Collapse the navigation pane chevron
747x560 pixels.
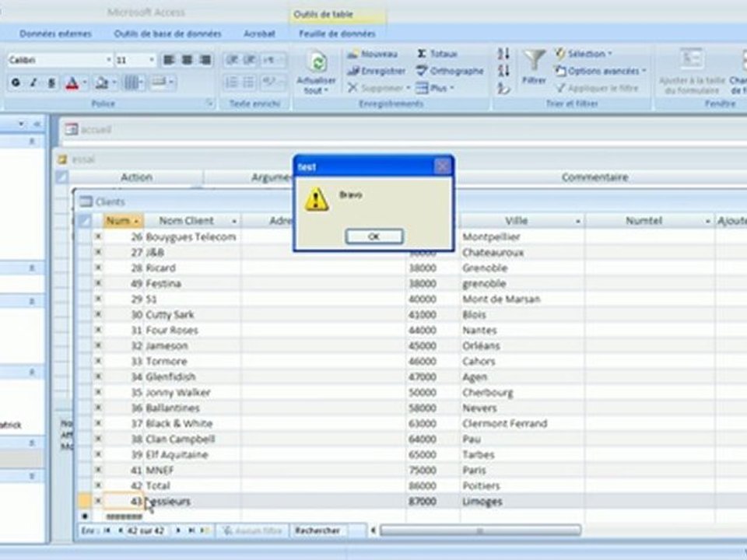[37, 124]
